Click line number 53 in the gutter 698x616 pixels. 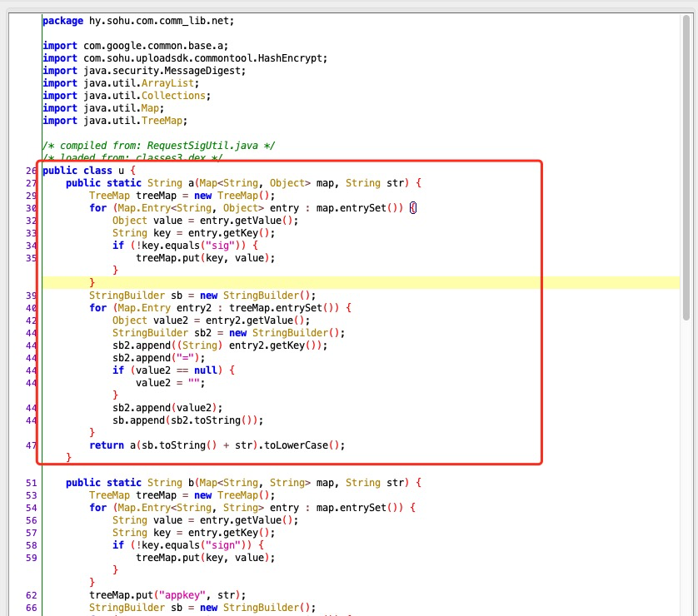(x=31, y=495)
